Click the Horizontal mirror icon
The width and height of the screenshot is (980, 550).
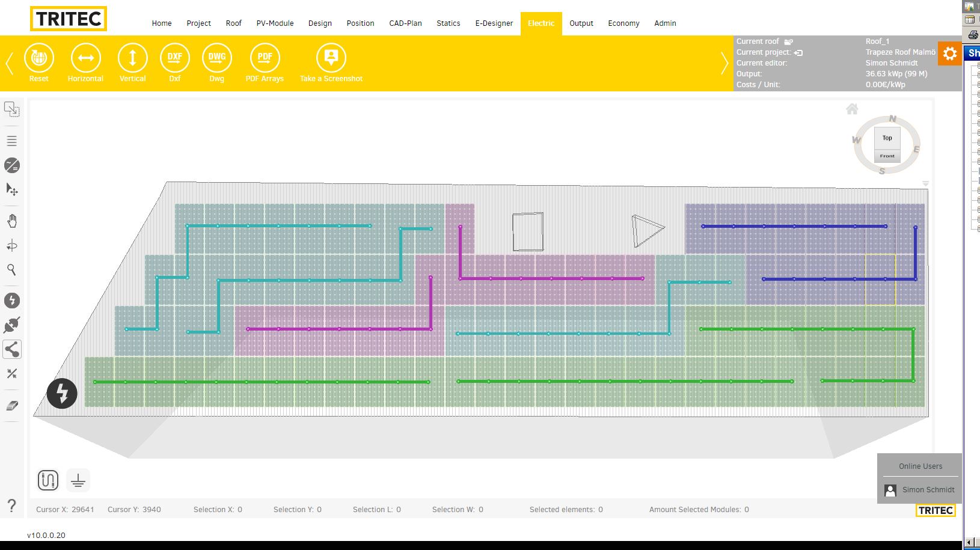[x=85, y=58]
